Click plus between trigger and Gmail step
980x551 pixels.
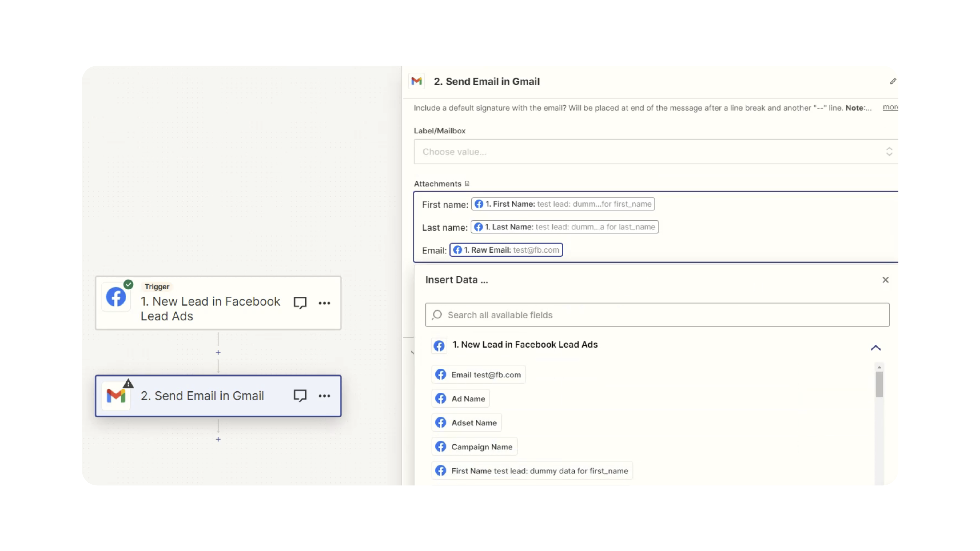[x=218, y=352]
